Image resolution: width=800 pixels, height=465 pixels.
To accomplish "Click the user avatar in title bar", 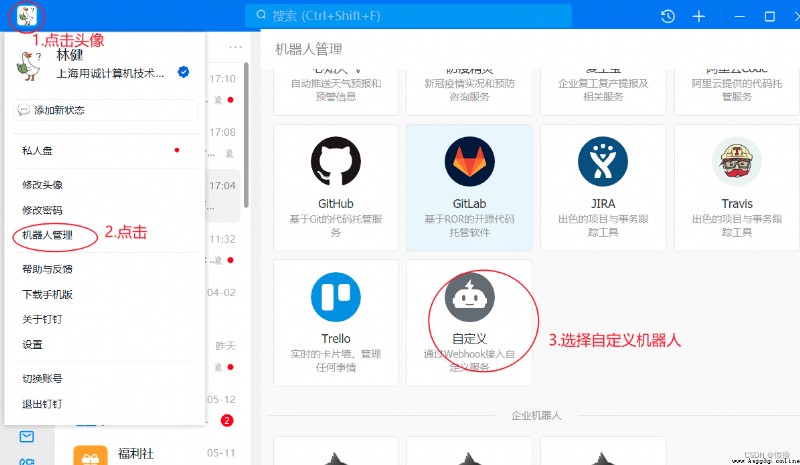I will pos(27,16).
